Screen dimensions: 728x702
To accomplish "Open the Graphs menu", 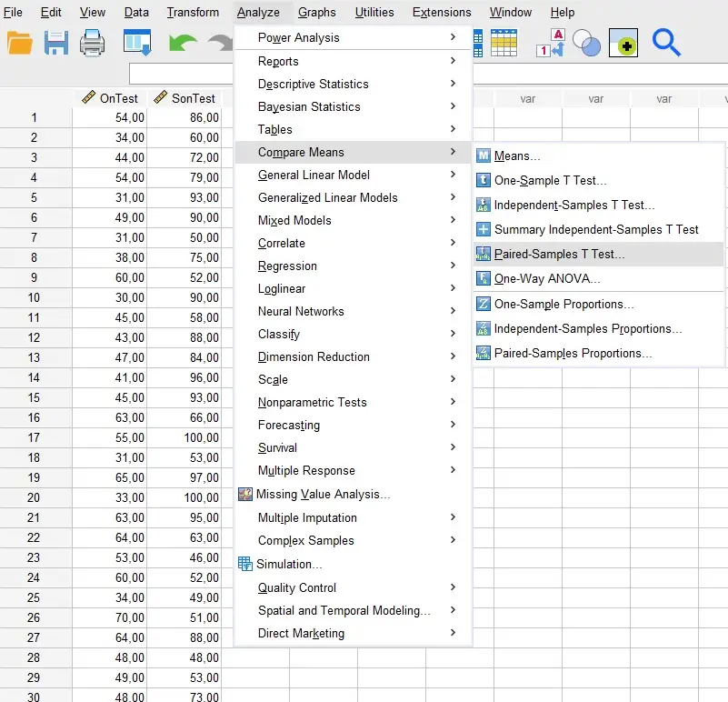I will click(x=316, y=12).
